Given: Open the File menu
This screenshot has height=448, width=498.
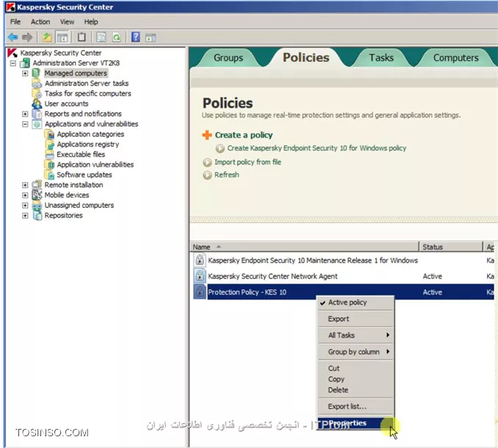Looking at the screenshot, I should (15, 21).
